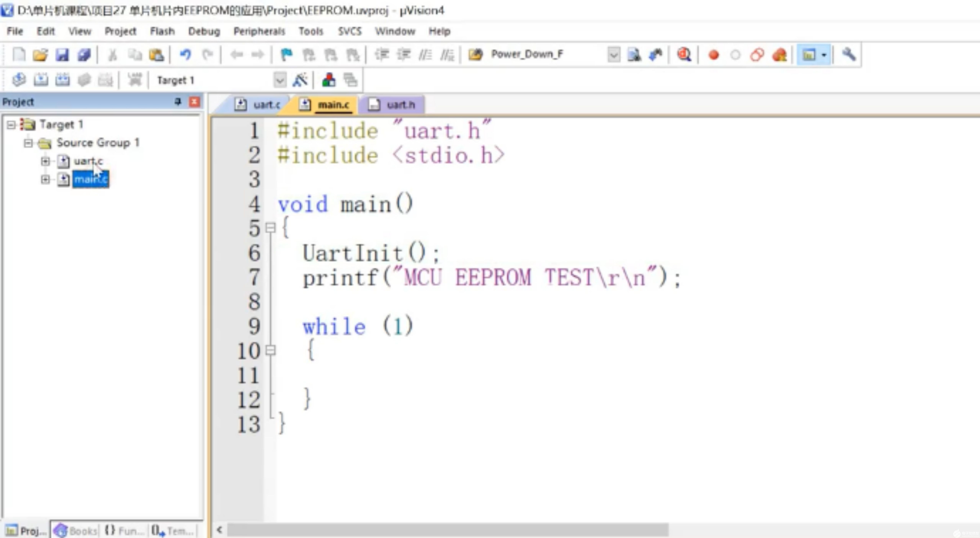Image resolution: width=980 pixels, height=538 pixels.
Task: Rebuild all target files icon
Action: click(62, 80)
